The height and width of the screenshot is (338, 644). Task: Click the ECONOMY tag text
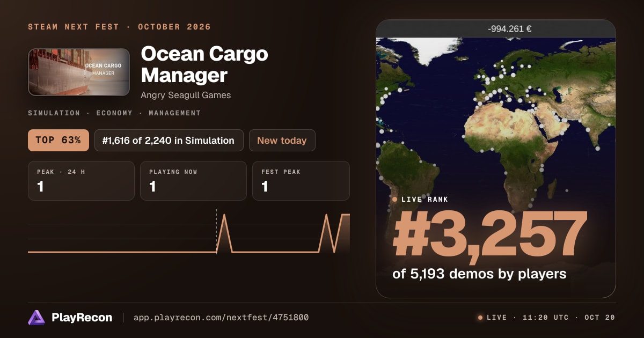coord(115,113)
